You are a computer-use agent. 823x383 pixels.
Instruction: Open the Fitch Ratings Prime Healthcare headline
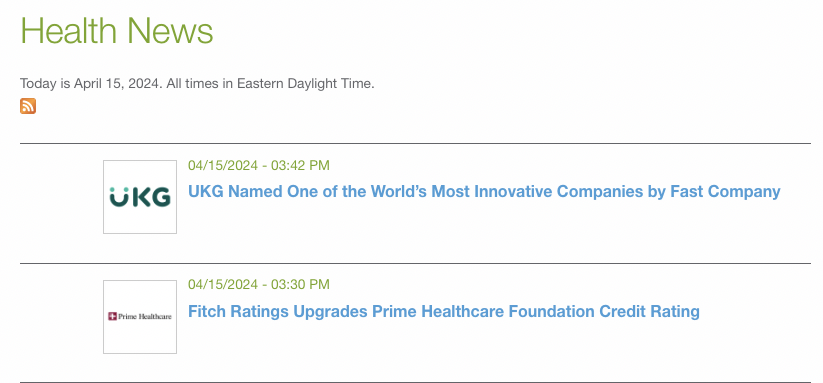[x=444, y=311]
